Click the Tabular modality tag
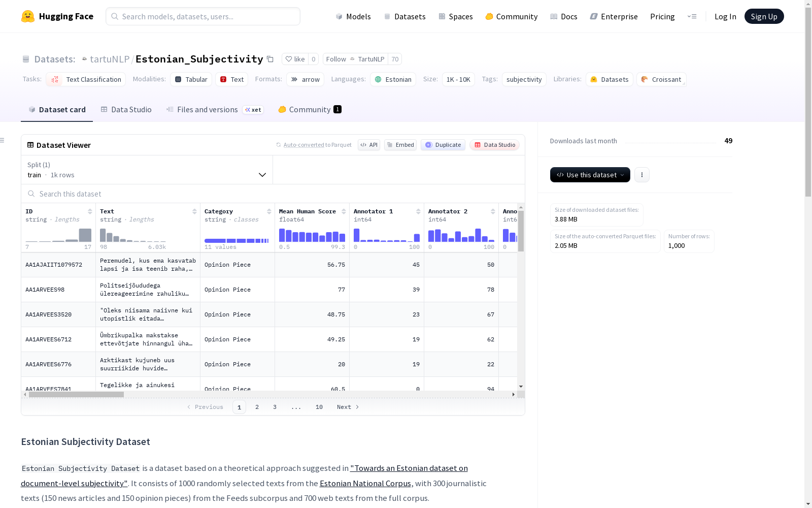The width and height of the screenshot is (812, 508). tap(191, 79)
